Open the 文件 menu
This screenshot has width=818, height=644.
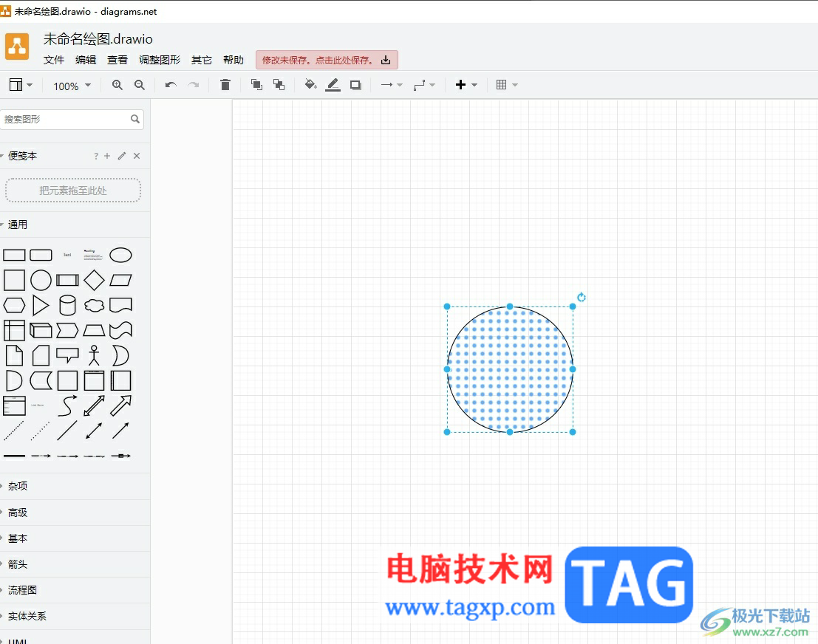tap(54, 60)
